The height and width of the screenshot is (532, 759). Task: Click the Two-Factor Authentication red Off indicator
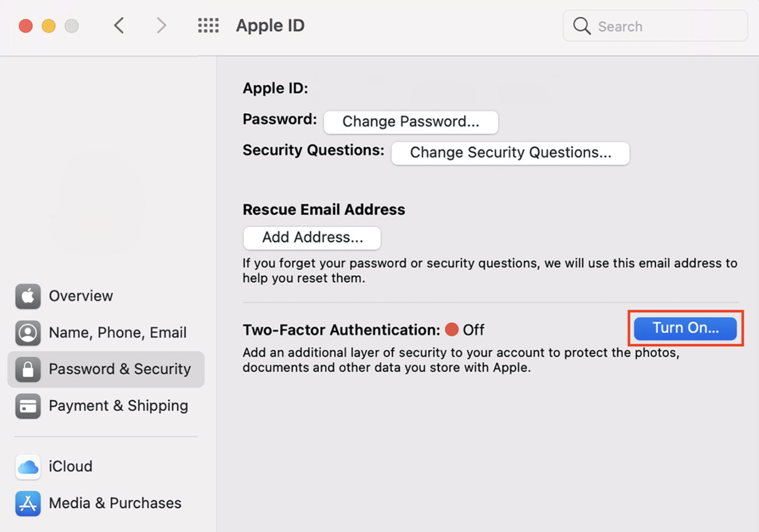tap(452, 329)
